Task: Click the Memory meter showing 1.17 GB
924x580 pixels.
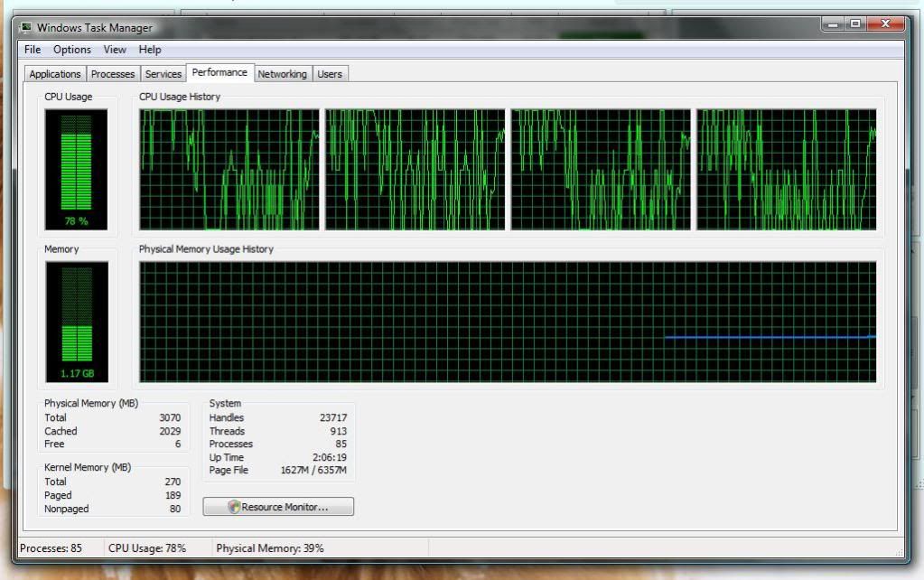Action: click(77, 322)
